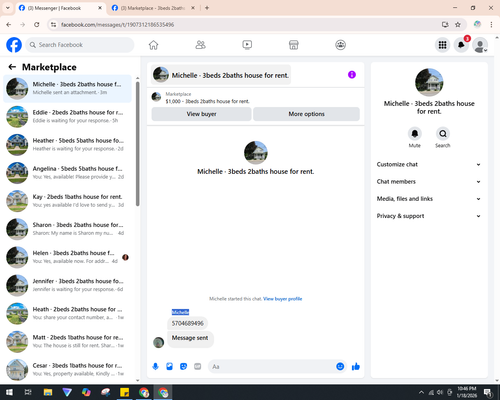Screen dimensions: 500x400
Task: Open Matt 2beds 1baths conversation
Action: (x=68, y=341)
